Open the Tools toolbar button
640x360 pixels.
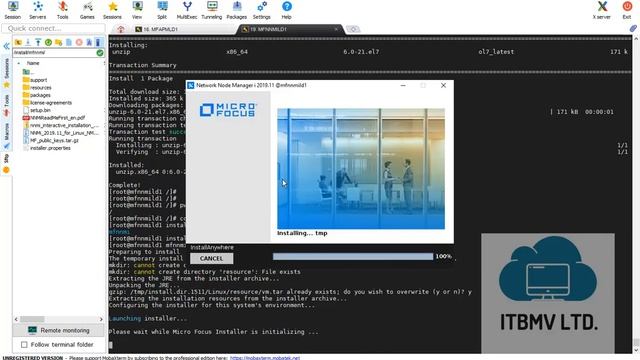click(62, 10)
